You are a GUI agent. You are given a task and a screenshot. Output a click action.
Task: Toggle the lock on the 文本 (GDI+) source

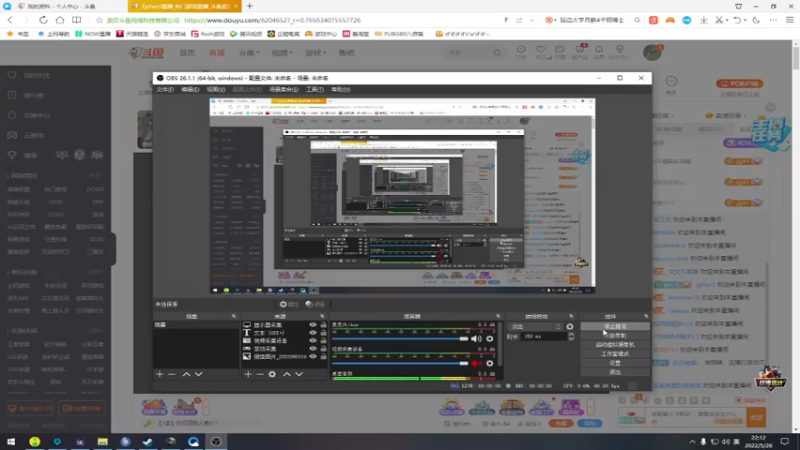(x=323, y=333)
